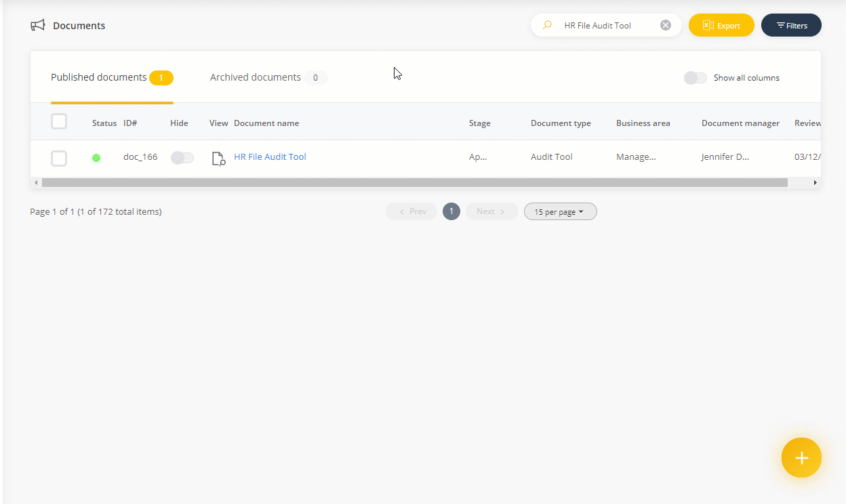Viewport: 846px width, 504px height.
Task: Click the horizontal table scrollbar
Action: pyautogui.click(x=414, y=183)
